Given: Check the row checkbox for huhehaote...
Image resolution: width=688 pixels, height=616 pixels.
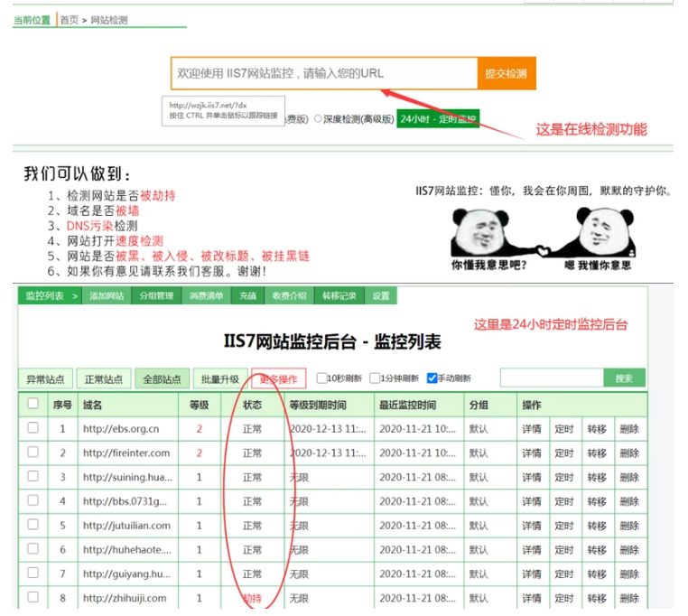Looking at the screenshot, I should (x=33, y=548).
